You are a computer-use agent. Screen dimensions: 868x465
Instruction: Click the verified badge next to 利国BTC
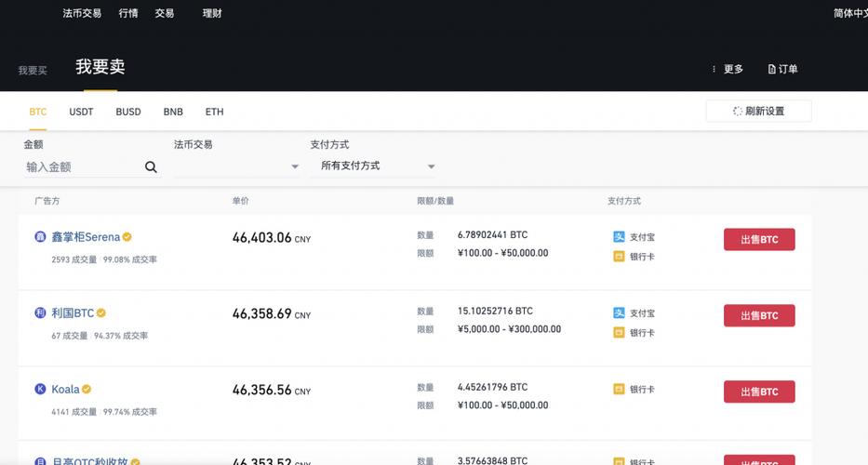(x=101, y=313)
